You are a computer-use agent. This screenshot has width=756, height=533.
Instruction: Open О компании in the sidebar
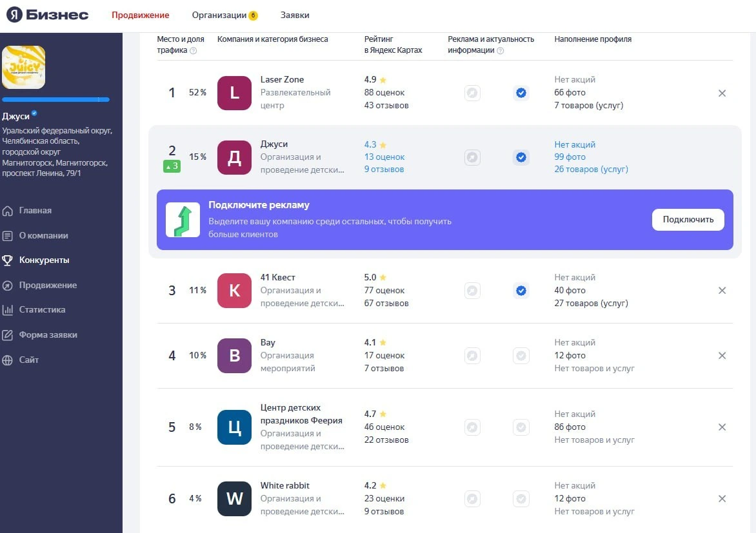(43, 236)
